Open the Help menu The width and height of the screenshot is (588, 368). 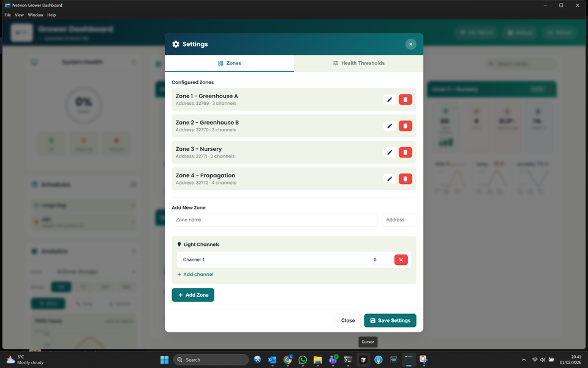click(x=51, y=15)
